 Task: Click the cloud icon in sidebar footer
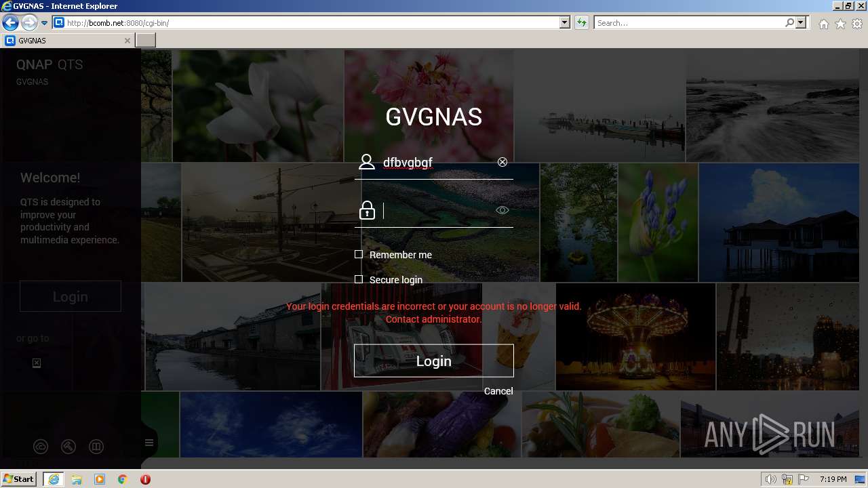41,447
